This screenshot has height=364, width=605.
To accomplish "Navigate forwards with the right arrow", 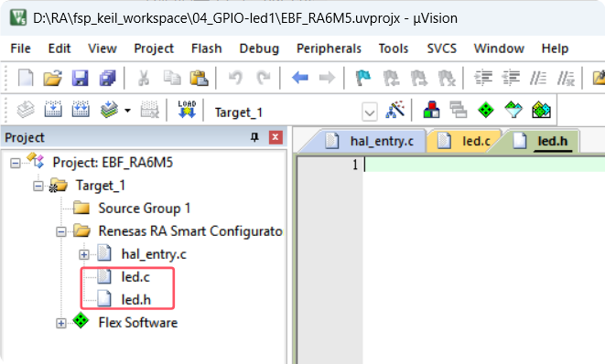I will pyautogui.click(x=327, y=78).
